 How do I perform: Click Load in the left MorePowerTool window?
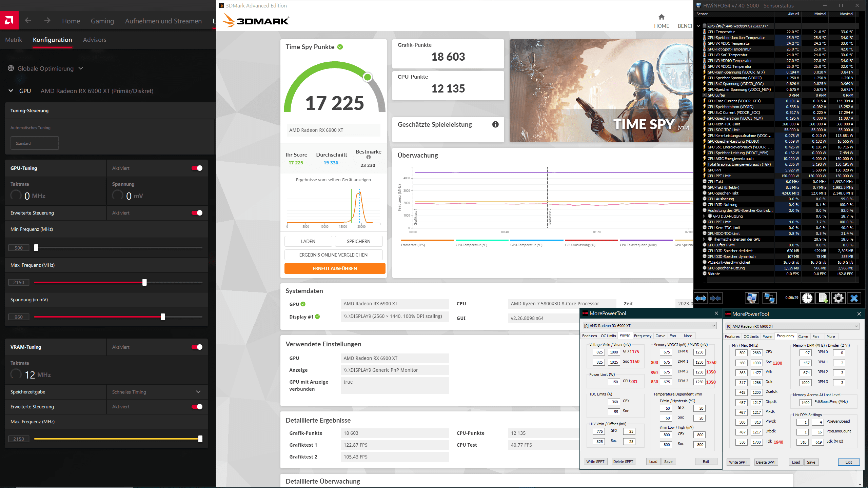click(x=653, y=462)
